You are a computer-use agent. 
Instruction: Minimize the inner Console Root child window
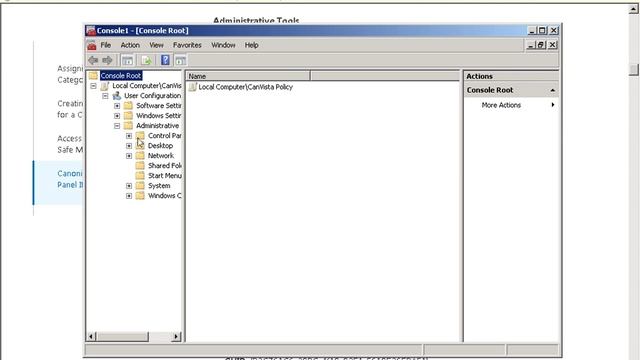click(x=531, y=45)
